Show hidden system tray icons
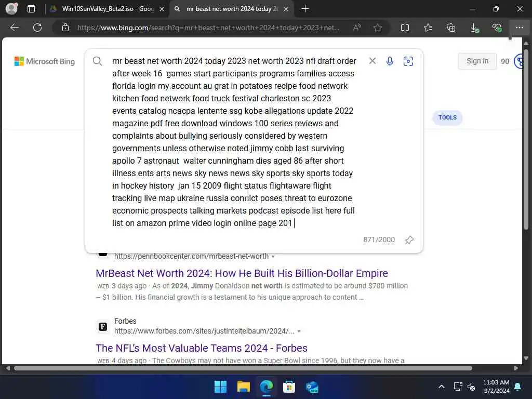The width and height of the screenshot is (532, 399). click(x=442, y=387)
